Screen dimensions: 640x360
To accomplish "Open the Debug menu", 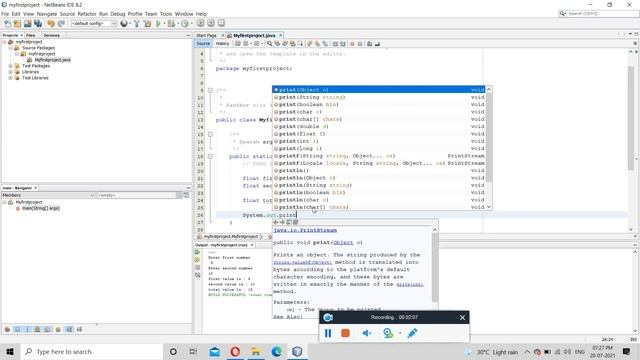I will (118, 14).
